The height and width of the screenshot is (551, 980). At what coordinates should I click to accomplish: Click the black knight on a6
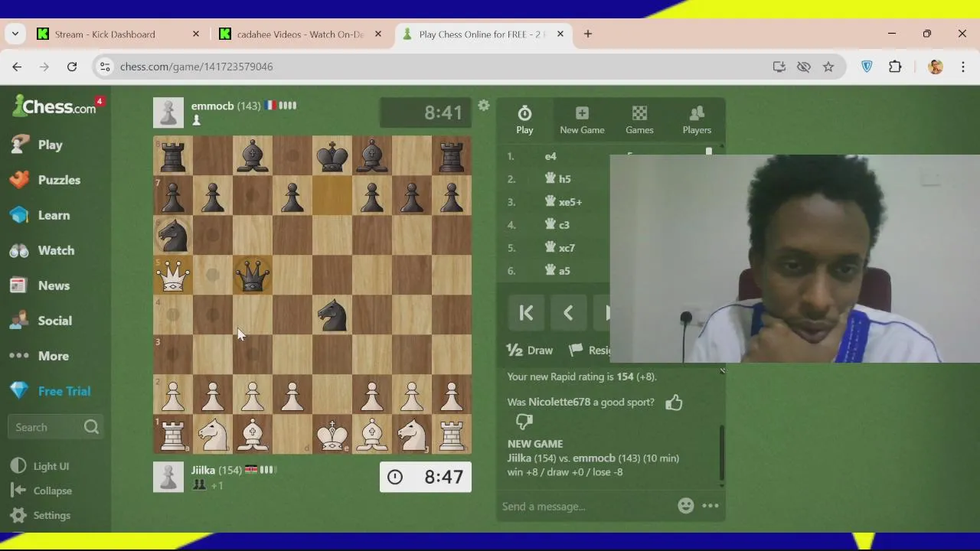[x=173, y=236]
